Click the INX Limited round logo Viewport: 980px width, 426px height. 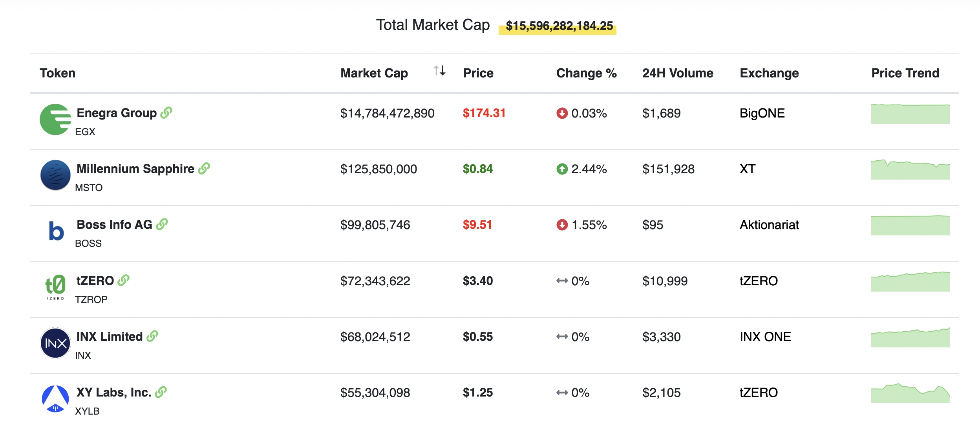[55, 343]
